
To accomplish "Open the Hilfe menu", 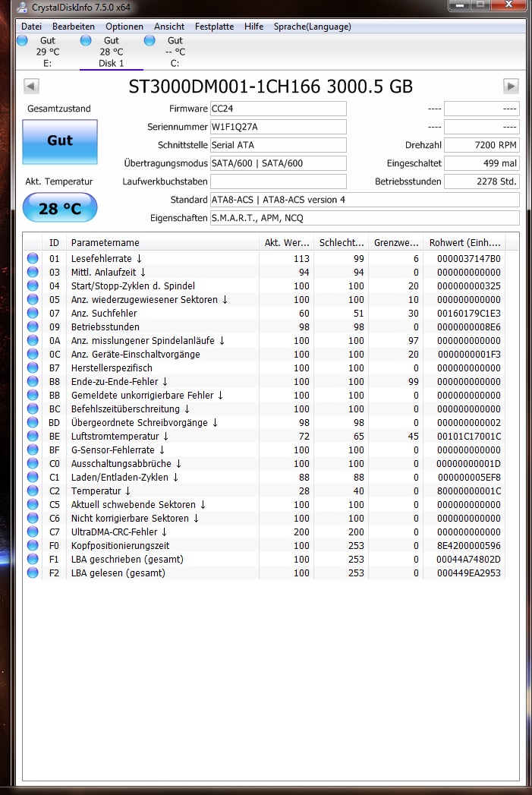I will click(253, 27).
